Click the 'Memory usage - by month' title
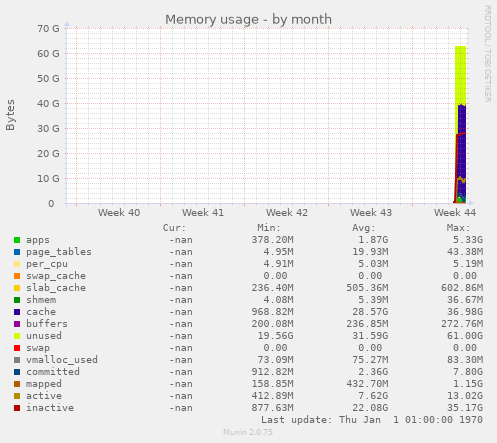 point(248,20)
